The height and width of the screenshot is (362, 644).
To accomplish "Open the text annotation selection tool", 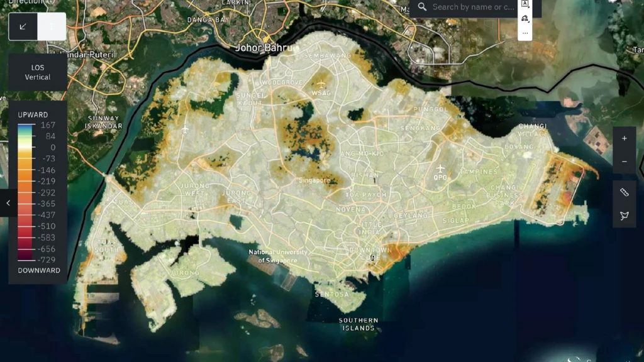I will (x=525, y=4).
